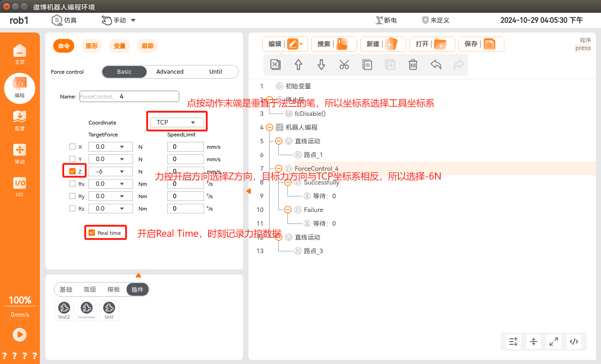Image resolution: width=601 pixels, height=364 pixels.
Task: Switch to the Advanced force control tab
Action: tap(170, 72)
